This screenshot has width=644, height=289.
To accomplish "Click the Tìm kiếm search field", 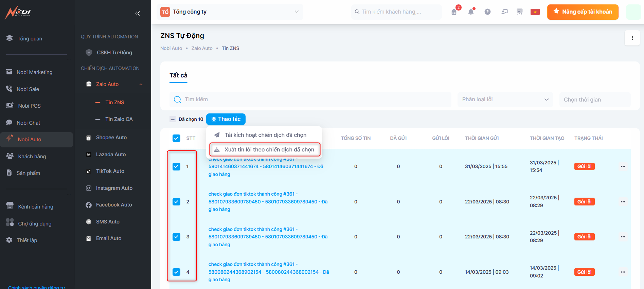I will 310,100.
